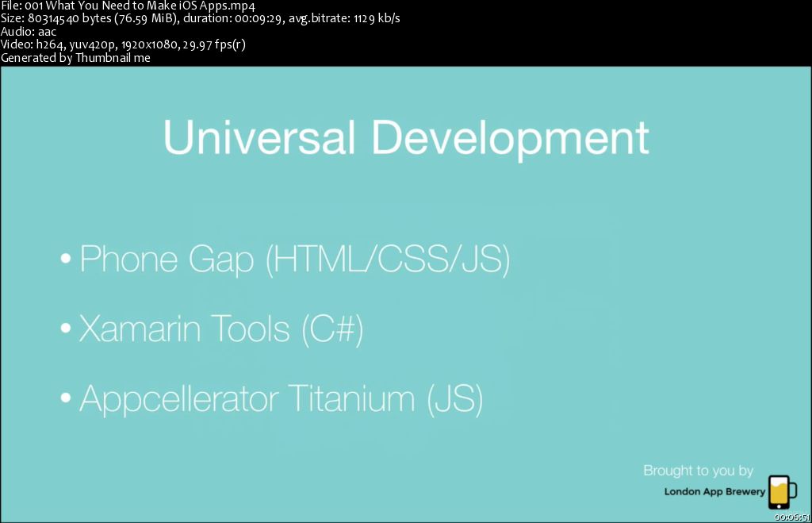Select the 'Xamarin Tools (C#)' bullet
This screenshot has height=523, width=812.
click(x=212, y=329)
